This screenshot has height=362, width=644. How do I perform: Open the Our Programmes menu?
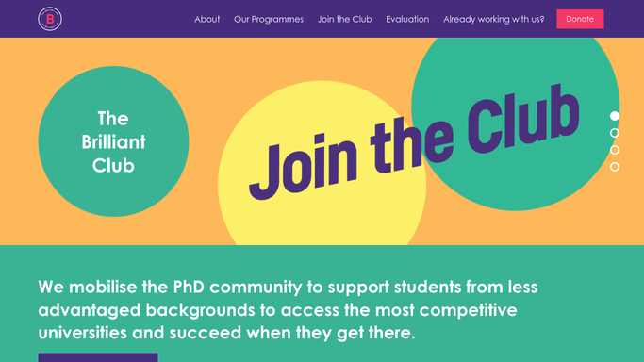pos(269,19)
